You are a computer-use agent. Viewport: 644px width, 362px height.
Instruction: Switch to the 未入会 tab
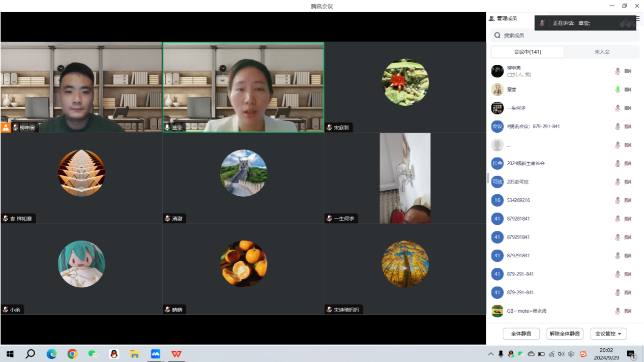(x=602, y=52)
